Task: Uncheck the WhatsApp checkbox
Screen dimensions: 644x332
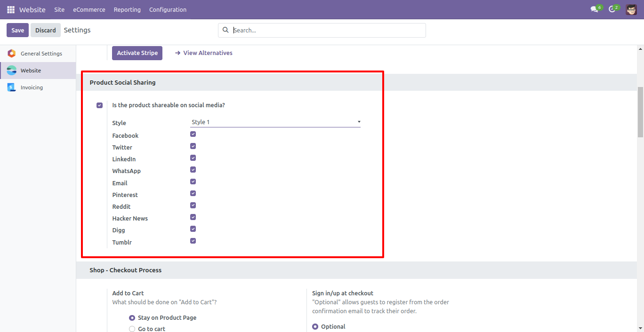Action: 193,170
